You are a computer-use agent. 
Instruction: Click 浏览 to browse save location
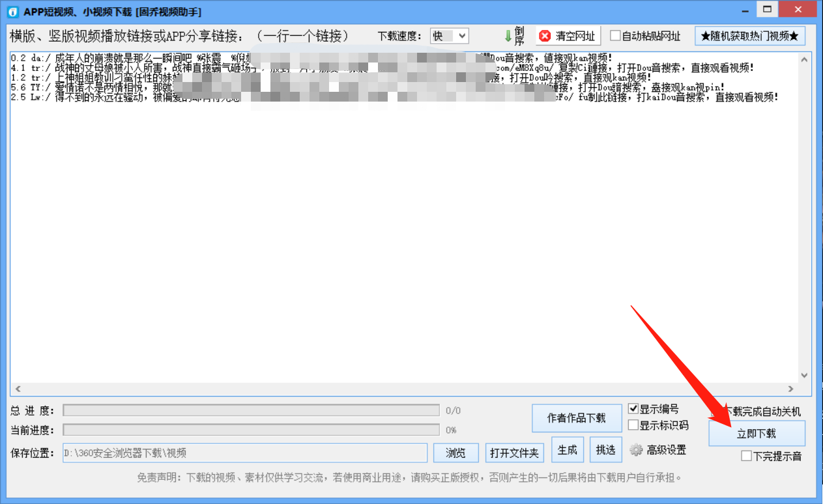click(455, 453)
